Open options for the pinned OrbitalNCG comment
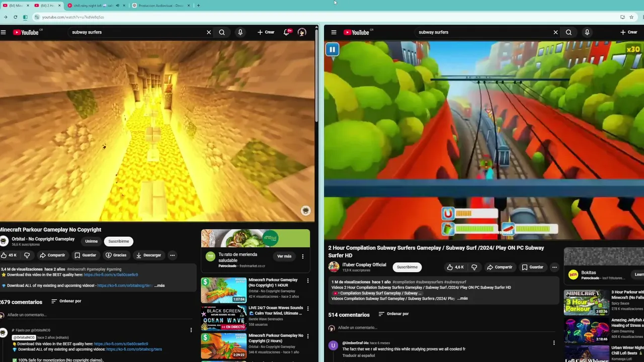This screenshot has height=362, width=644. click(191, 330)
